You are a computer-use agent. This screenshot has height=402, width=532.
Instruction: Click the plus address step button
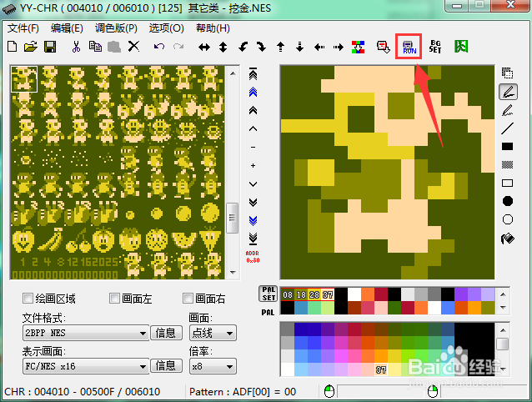[x=253, y=165]
